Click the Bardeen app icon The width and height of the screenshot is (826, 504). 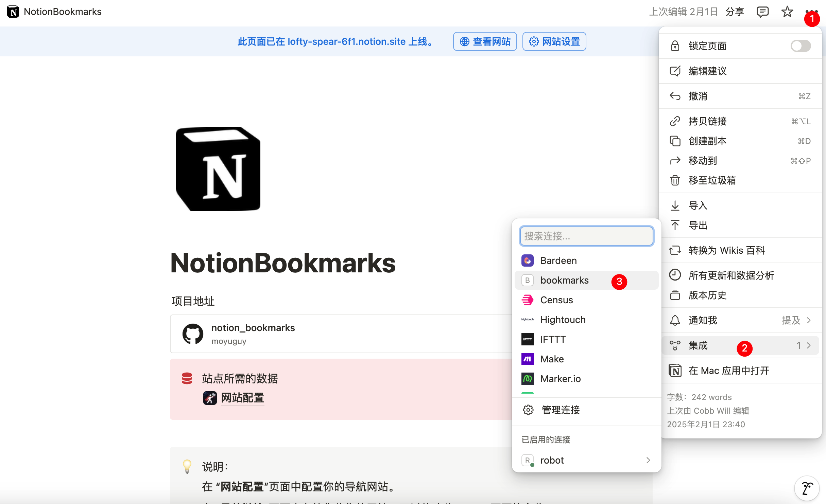[x=527, y=260]
